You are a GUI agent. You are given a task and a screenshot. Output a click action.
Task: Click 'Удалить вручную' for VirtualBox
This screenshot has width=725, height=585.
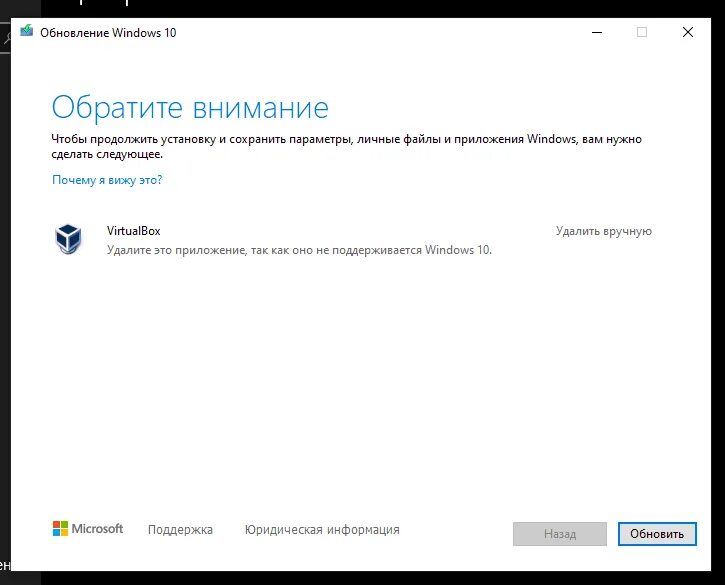click(604, 231)
